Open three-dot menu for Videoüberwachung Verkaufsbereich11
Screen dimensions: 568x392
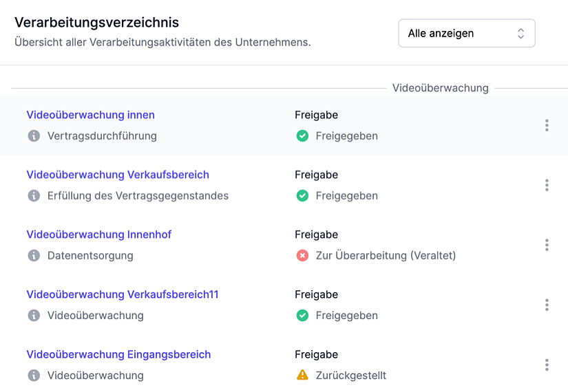click(x=547, y=305)
